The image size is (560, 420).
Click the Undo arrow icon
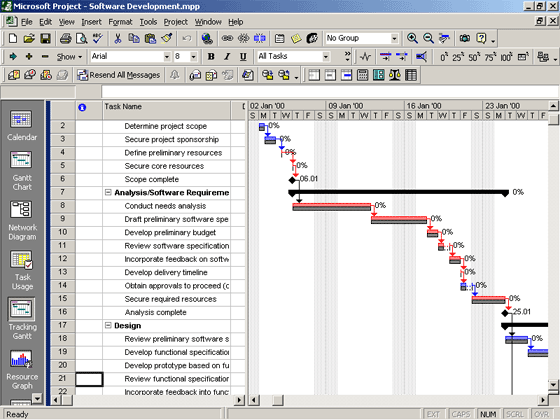[186, 38]
